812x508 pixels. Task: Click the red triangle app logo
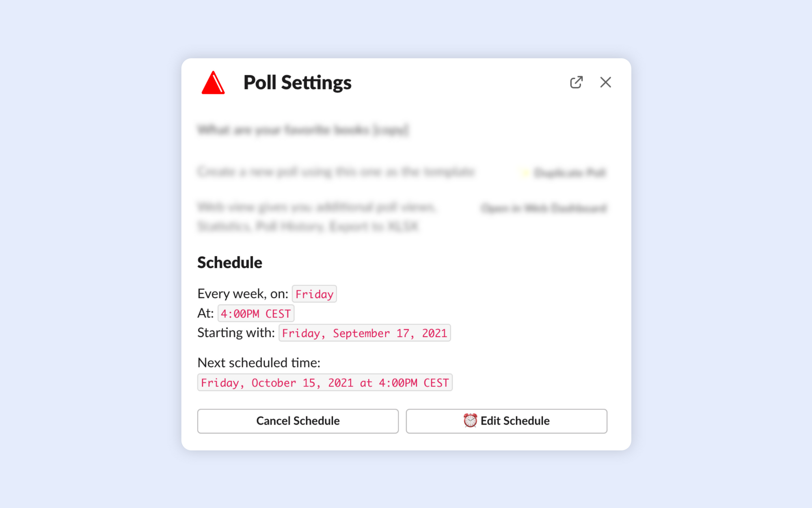coord(213,82)
